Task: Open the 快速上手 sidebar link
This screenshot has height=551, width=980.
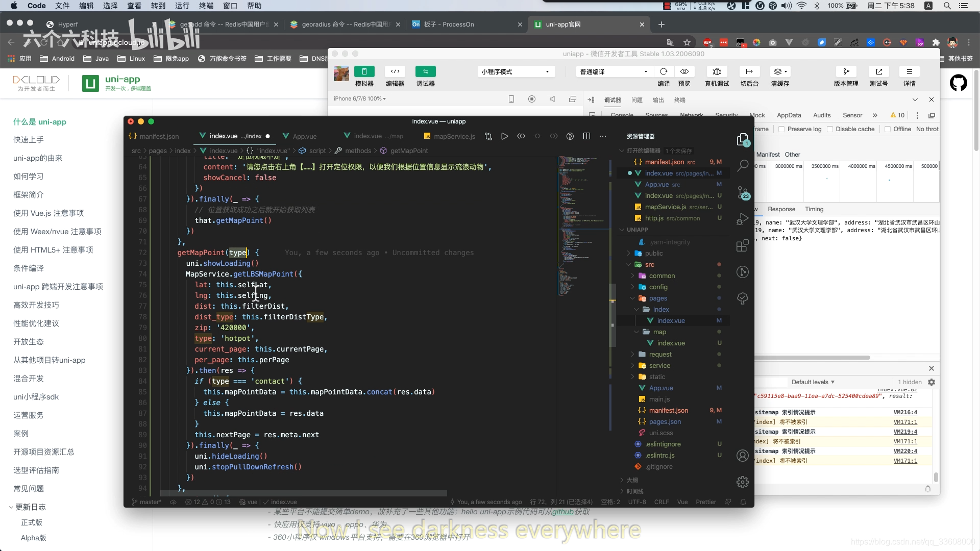Action: tap(29, 140)
